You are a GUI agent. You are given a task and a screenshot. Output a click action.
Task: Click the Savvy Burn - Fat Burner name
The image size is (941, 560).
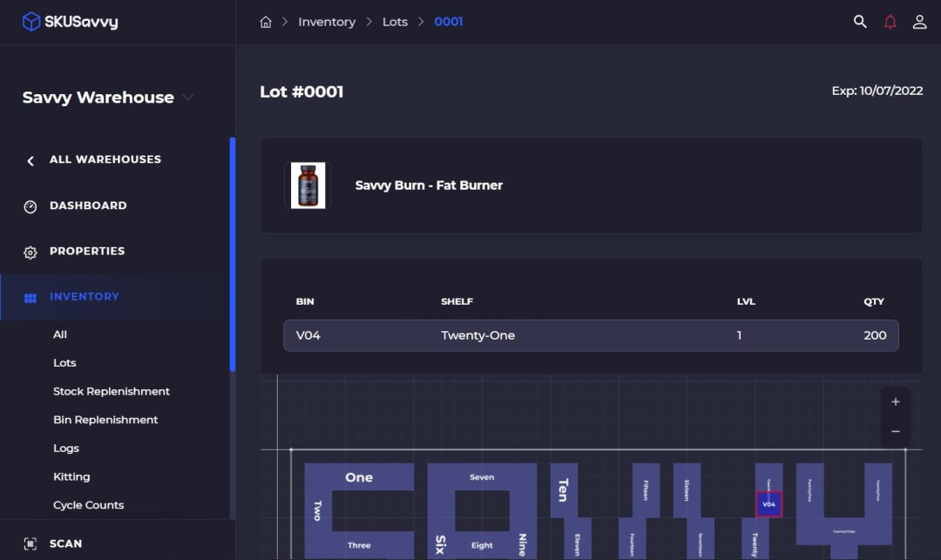coord(429,186)
